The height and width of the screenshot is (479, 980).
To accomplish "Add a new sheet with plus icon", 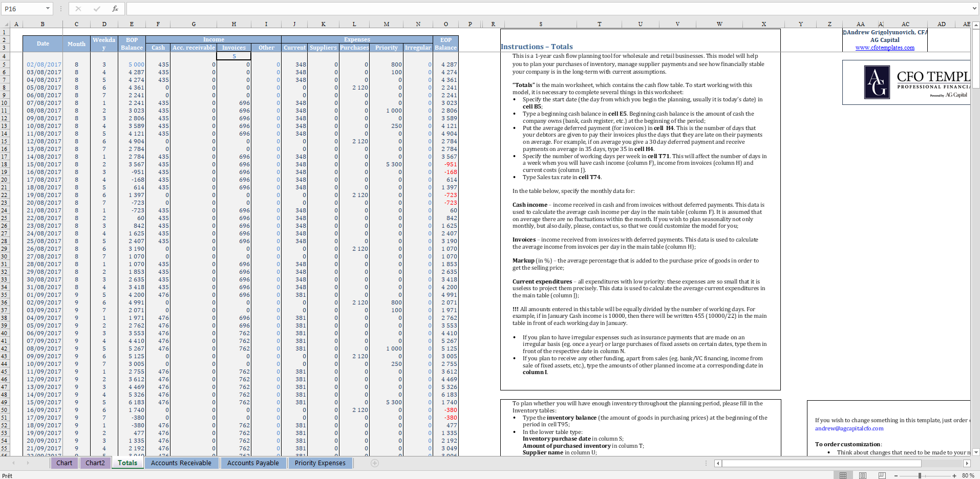I will [x=375, y=463].
